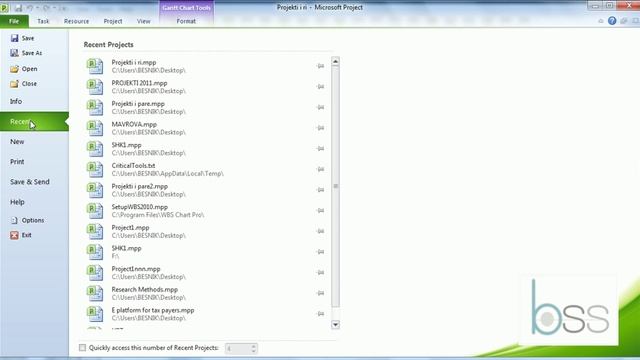
Task: Pin Project1nnn.mpp to the recent list
Action: tap(320, 272)
